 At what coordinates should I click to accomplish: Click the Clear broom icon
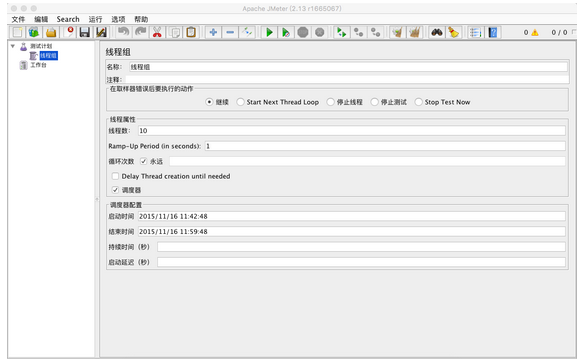coord(397,32)
